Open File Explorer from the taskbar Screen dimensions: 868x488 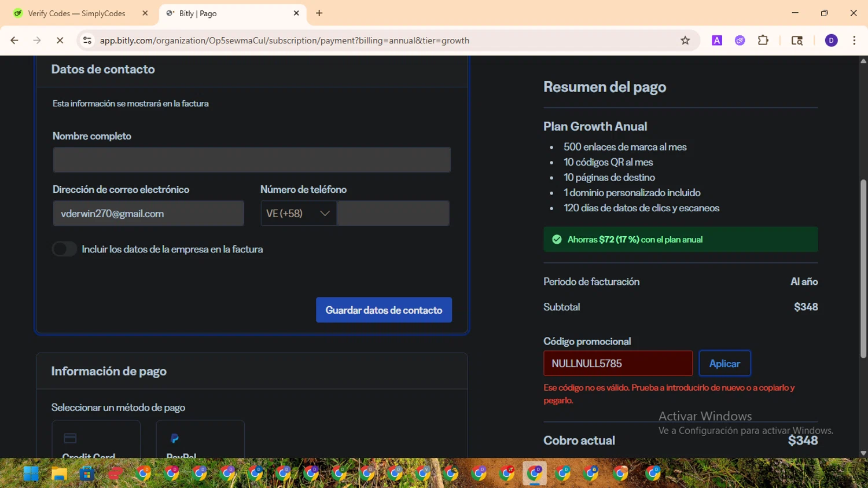(x=59, y=474)
